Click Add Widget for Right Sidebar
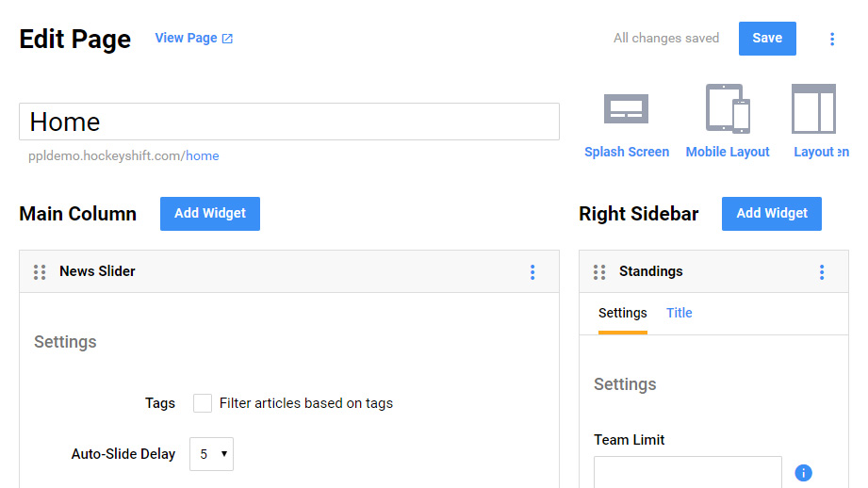Viewport: 868px width, 488px height. (x=771, y=214)
